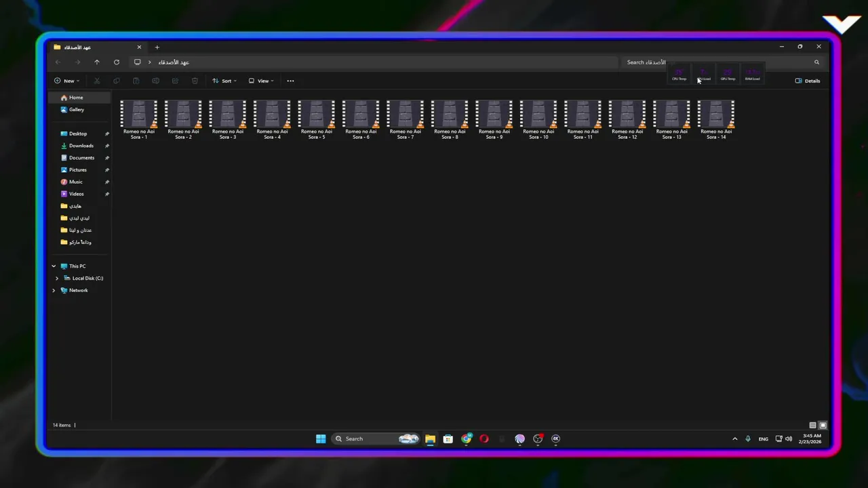The height and width of the screenshot is (488, 868).
Task: Open the clock showing 3:45 AM
Action: point(811,439)
